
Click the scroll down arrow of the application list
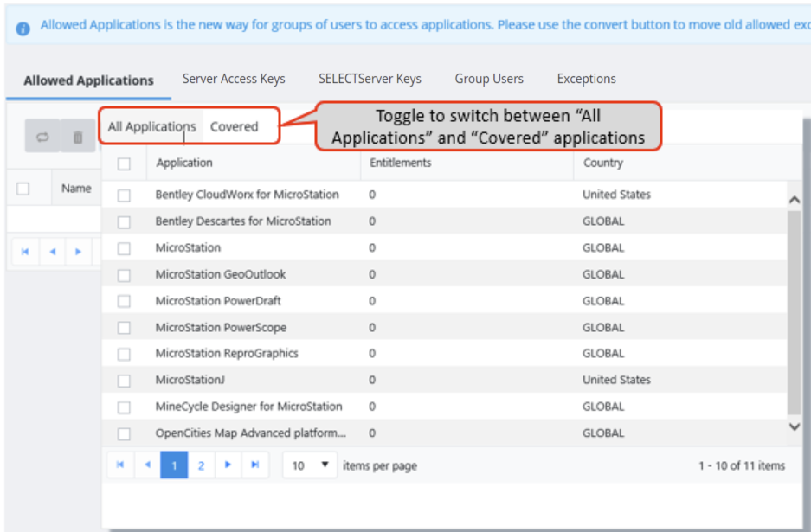point(795,426)
